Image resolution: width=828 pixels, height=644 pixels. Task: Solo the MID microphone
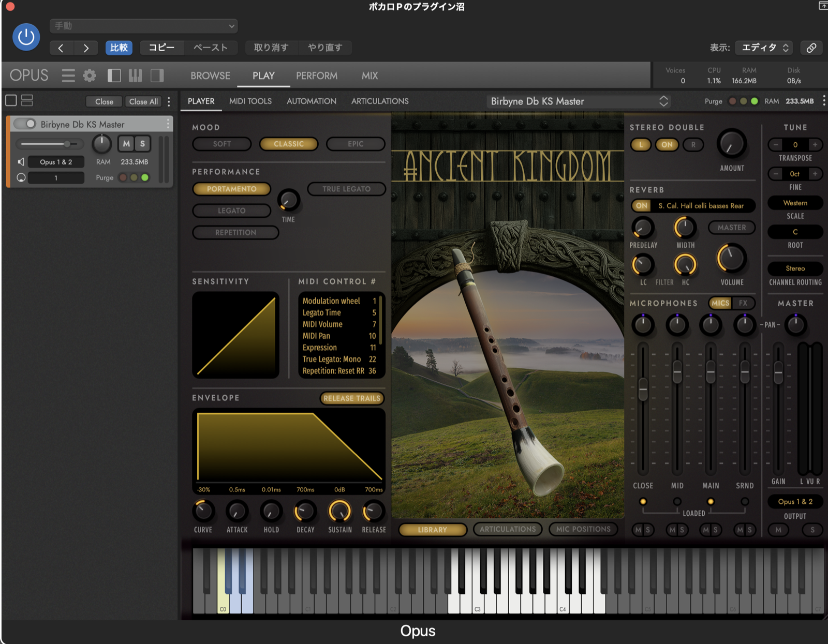(682, 530)
